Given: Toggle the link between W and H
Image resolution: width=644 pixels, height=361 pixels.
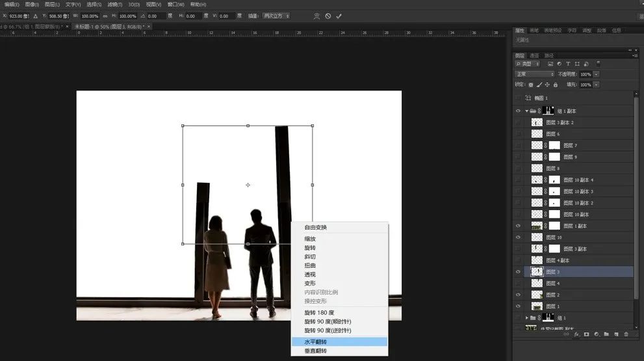Looking at the screenshot, I should pyautogui.click(x=105, y=16).
